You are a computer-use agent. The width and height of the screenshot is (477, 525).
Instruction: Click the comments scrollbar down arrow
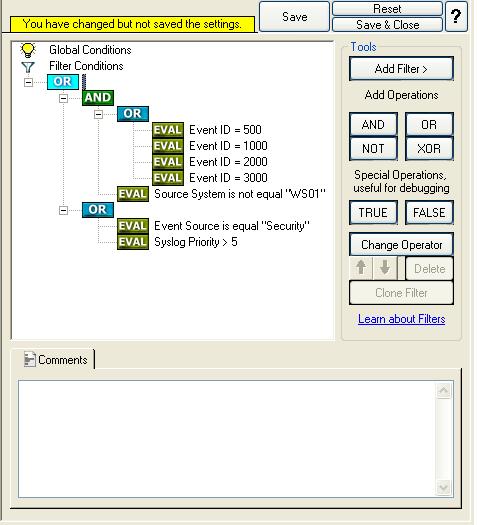[x=444, y=487]
